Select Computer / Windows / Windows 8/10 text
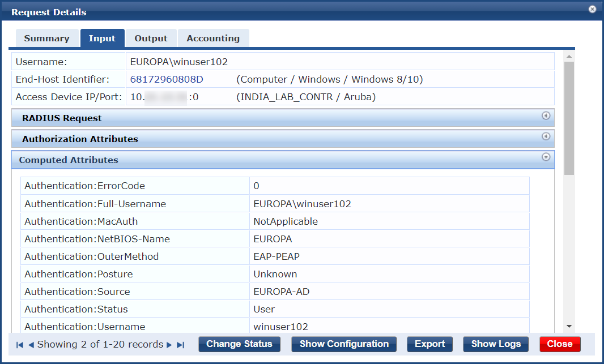Screen dimensions: 604x364 point(330,79)
